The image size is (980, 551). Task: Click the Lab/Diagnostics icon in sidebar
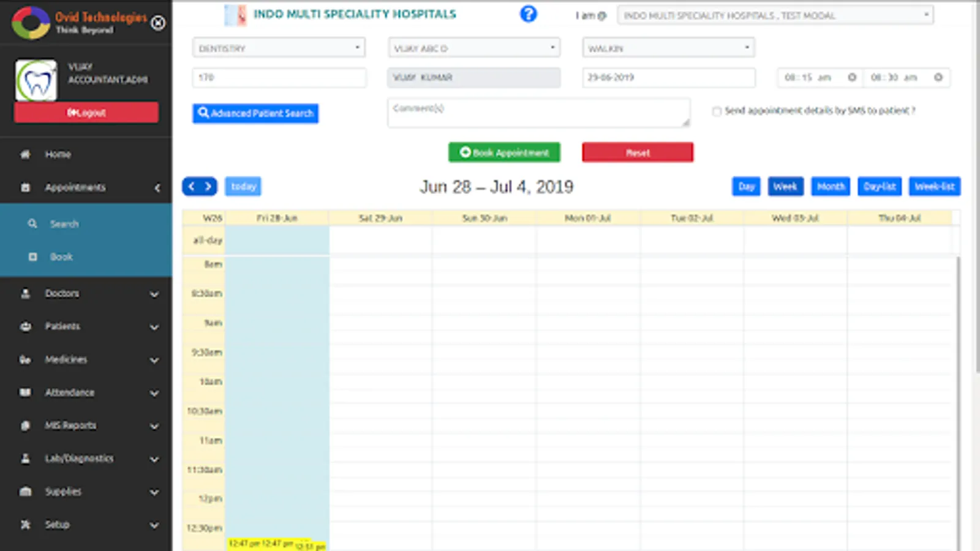coord(25,459)
